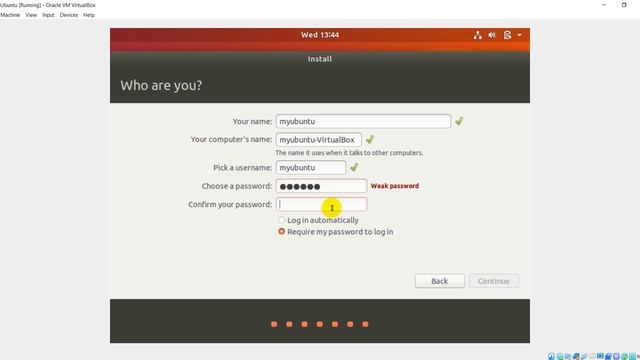This screenshot has width=640, height=360.
Task: Click the 'Install' window title
Action: coord(320,59)
